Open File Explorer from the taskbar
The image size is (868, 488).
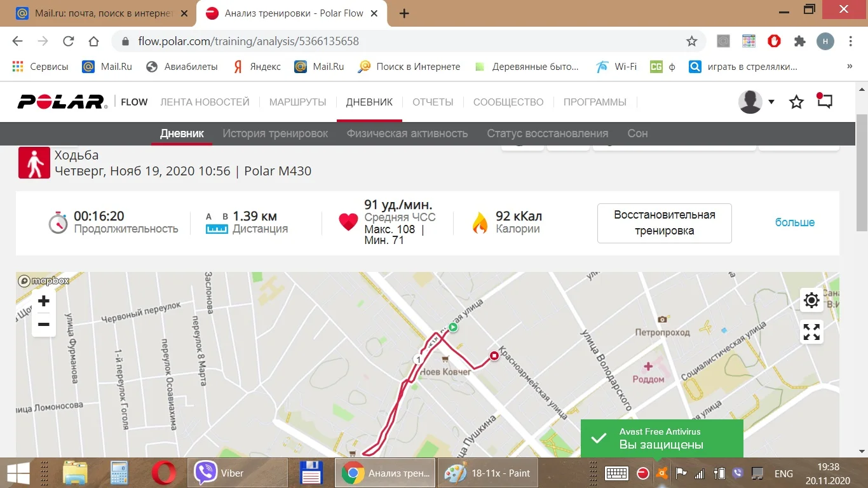tap(75, 473)
